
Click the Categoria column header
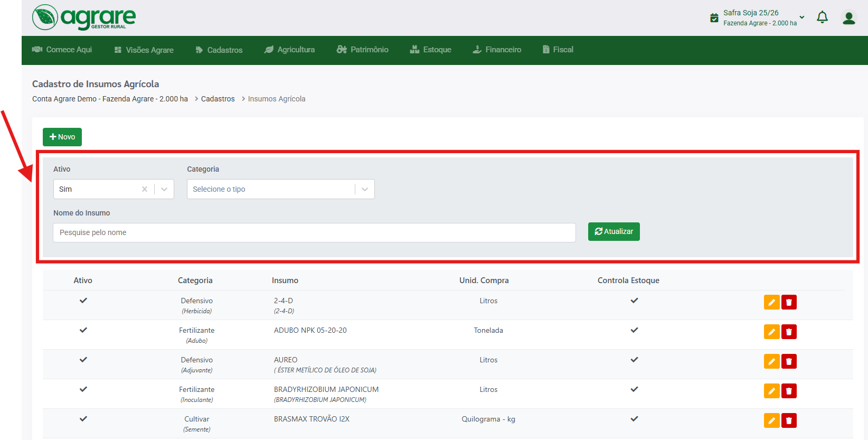click(x=195, y=280)
